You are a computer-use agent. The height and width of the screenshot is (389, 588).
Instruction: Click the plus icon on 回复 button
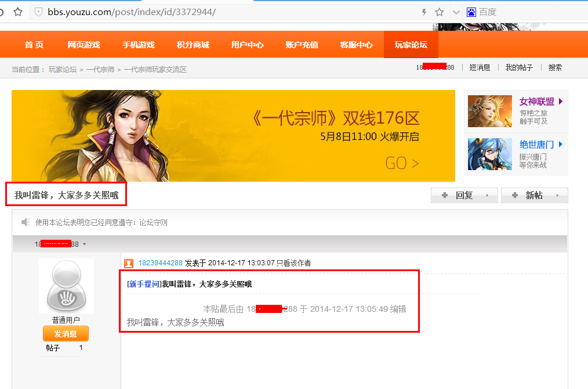445,195
